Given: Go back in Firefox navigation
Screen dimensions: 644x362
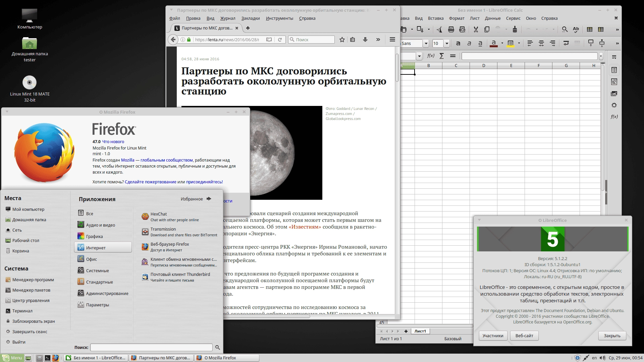Looking at the screenshot, I should (173, 40).
